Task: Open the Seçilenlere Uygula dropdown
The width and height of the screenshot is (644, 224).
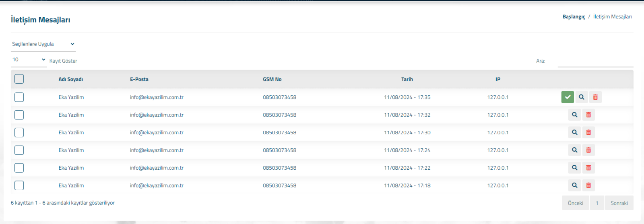Action: (x=43, y=44)
